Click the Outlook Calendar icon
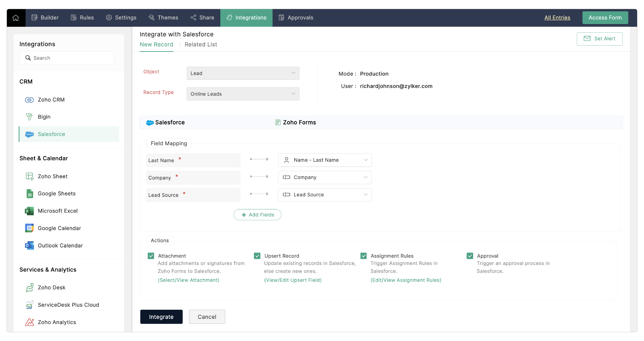Image resolution: width=644 pixels, height=341 pixels. (29, 245)
